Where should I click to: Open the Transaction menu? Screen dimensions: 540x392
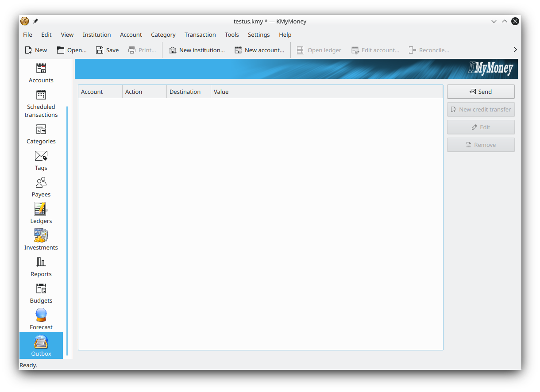pyautogui.click(x=200, y=35)
